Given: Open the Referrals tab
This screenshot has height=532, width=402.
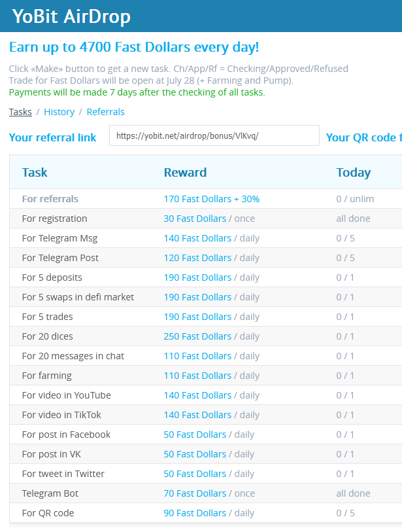Looking at the screenshot, I should 105,112.
